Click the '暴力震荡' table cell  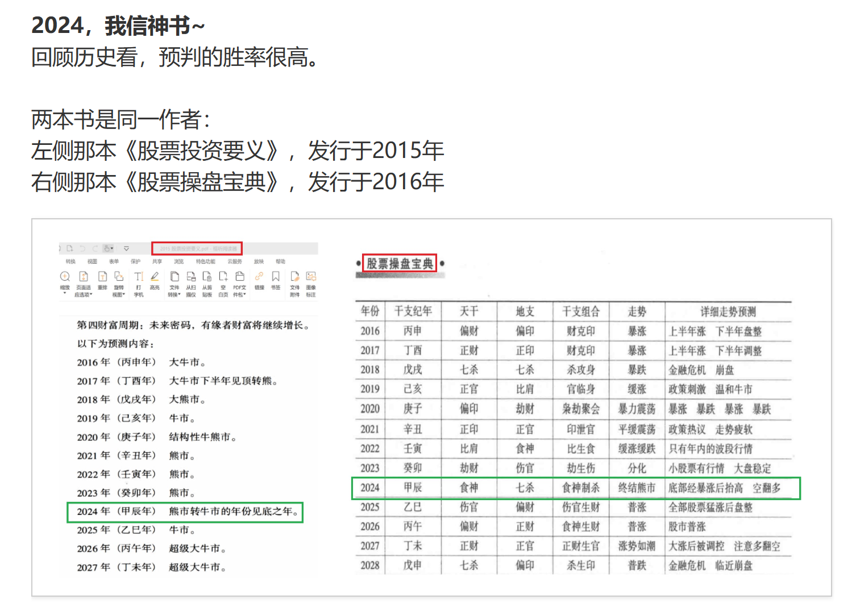[x=637, y=409]
